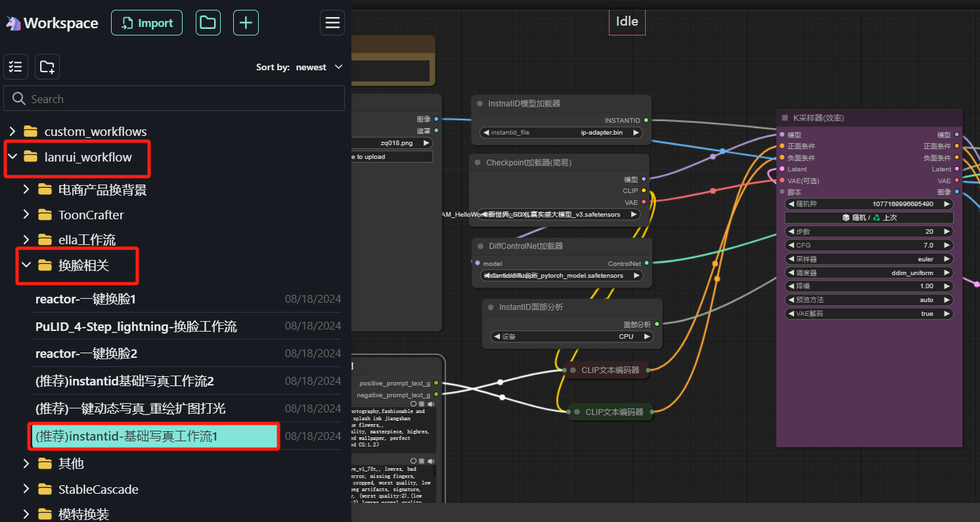980x522 pixels.
Task: Click the Import button
Action: point(146,23)
